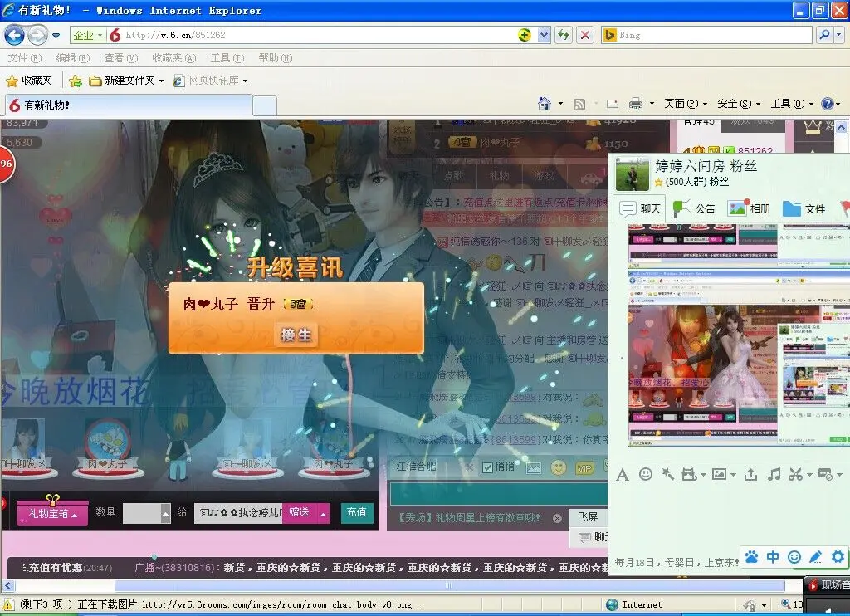Click the image send icon in group toolbar
Image resolution: width=850 pixels, height=616 pixels.
pyautogui.click(x=720, y=475)
